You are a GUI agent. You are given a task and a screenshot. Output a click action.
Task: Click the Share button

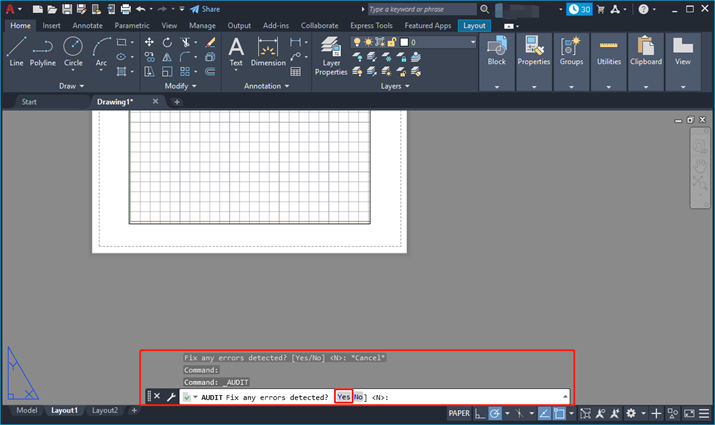pyautogui.click(x=205, y=9)
